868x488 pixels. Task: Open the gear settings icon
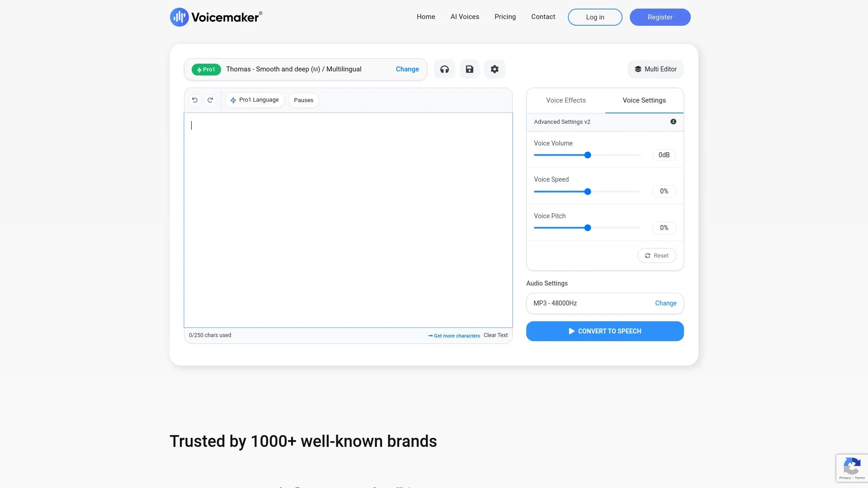pos(495,69)
